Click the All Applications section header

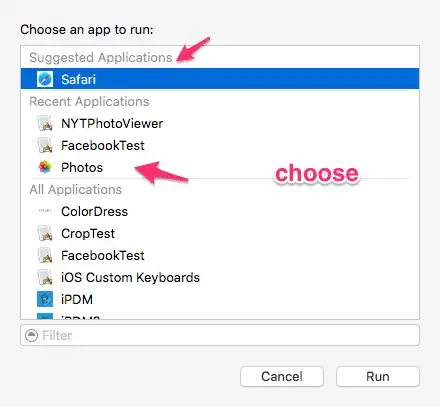(x=76, y=189)
